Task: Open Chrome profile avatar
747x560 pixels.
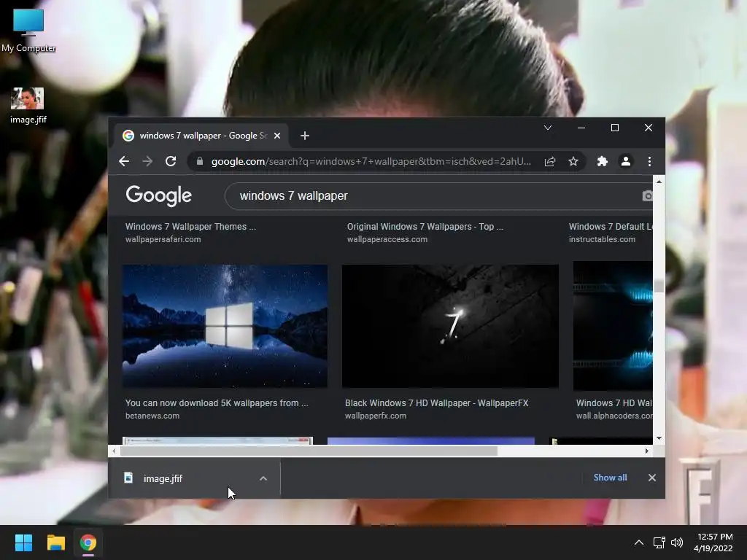Action: (x=625, y=161)
